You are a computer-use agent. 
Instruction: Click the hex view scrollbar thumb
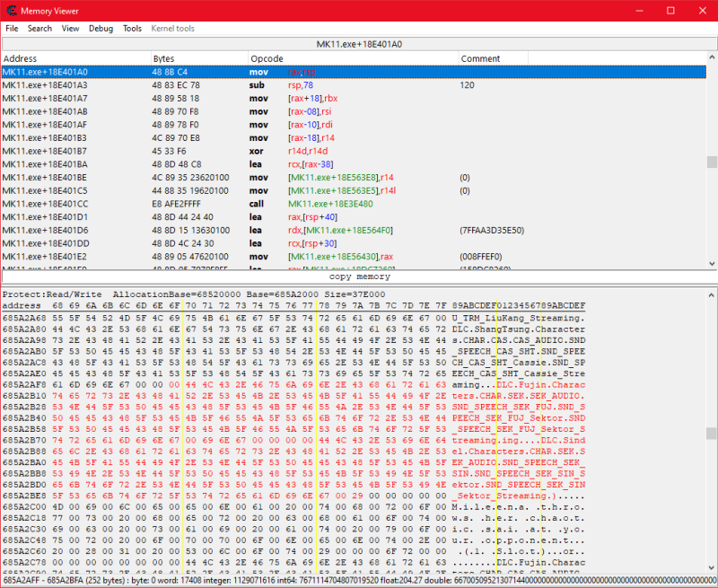(712, 434)
